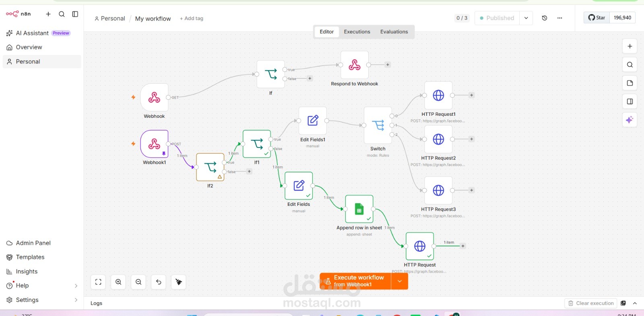The image size is (644, 316).
Task: Click the 0 / 3 counter badge
Action: 462,18
